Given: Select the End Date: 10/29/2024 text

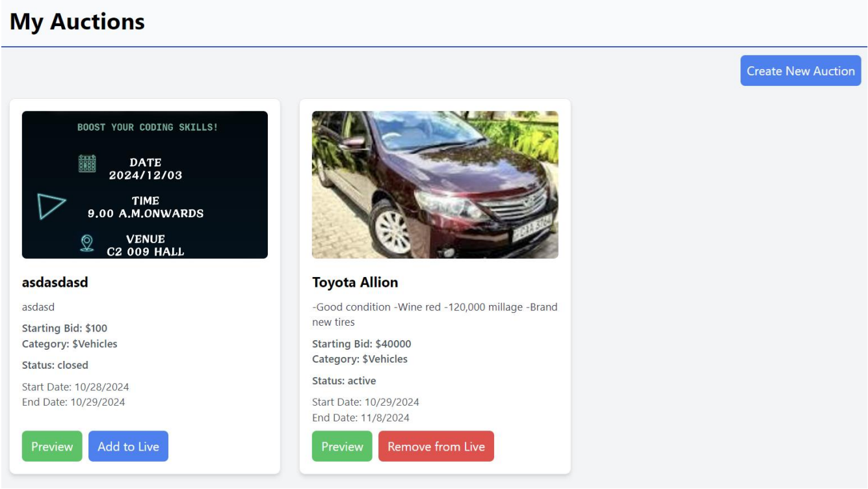Looking at the screenshot, I should [x=73, y=402].
